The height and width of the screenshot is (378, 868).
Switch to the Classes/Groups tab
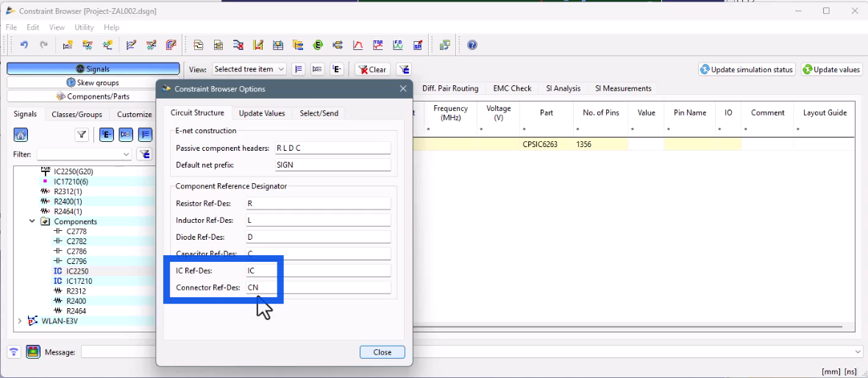pyautogui.click(x=77, y=115)
